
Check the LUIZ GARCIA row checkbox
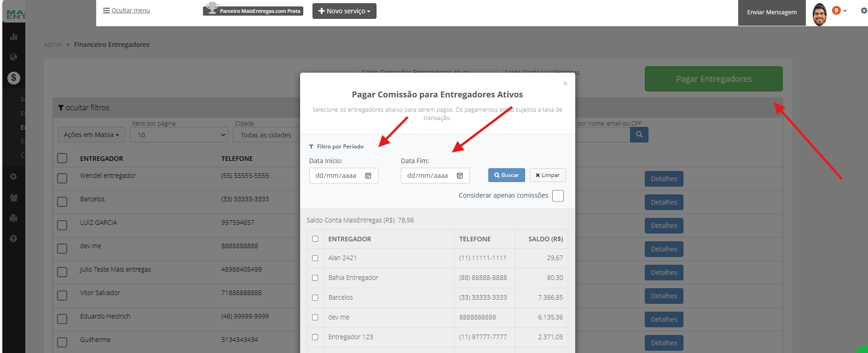click(x=62, y=225)
